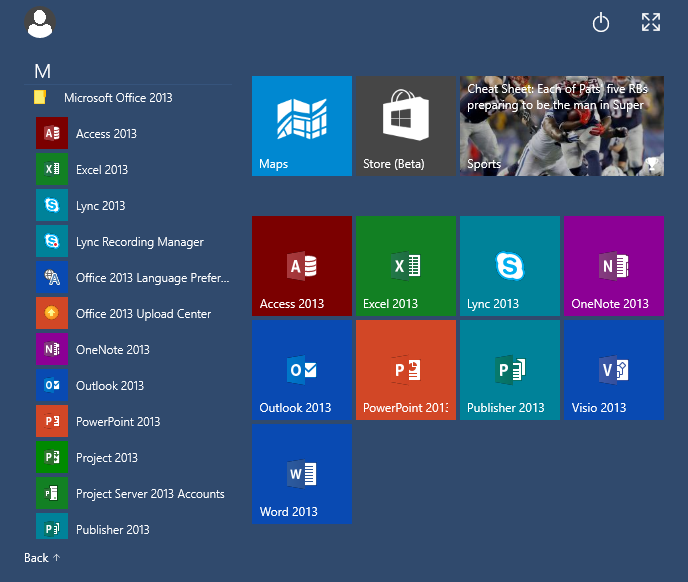Go Back to the previous app list
Screen dimensions: 688x582
click(x=42, y=558)
